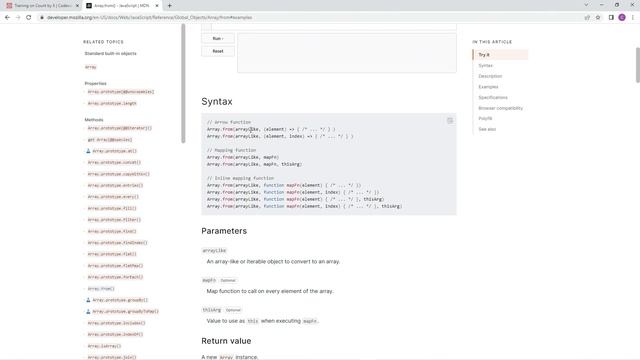Viewport: 640px width, 360px height.
Task: Open Array.prototype.filter() sidebar link
Action: coord(114,220)
